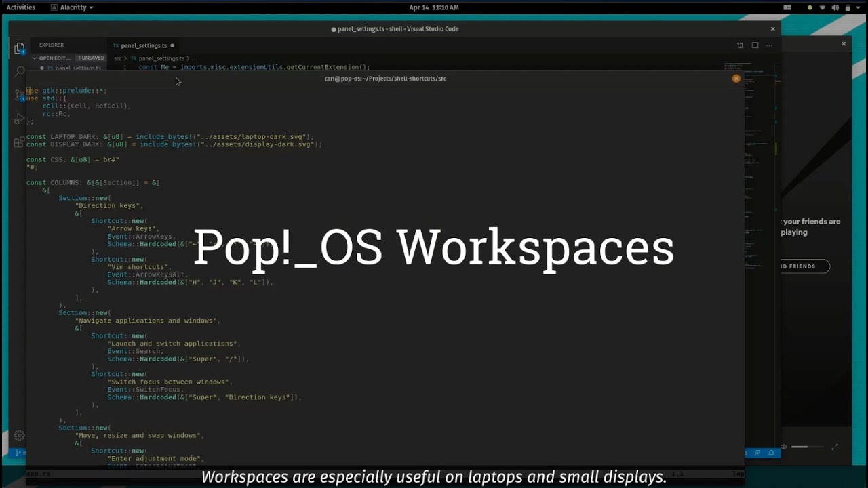
Task: Close the Spotify window in the background
Action: (844, 43)
